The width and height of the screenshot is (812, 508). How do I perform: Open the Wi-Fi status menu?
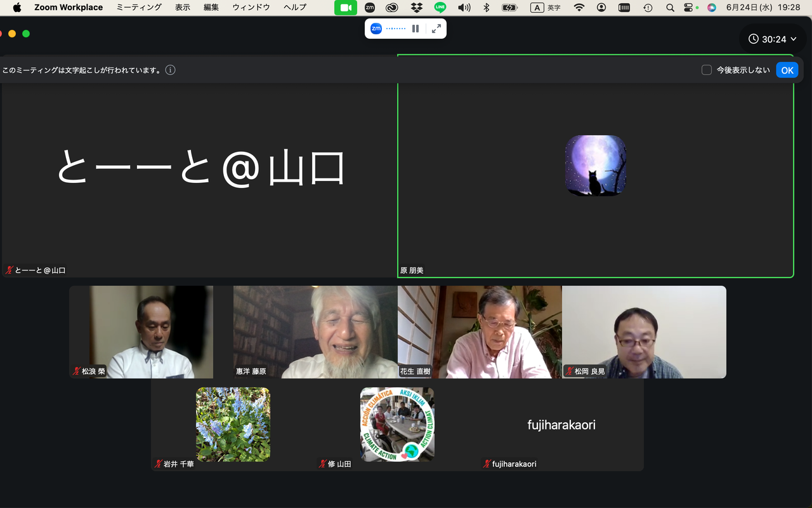(579, 8)
